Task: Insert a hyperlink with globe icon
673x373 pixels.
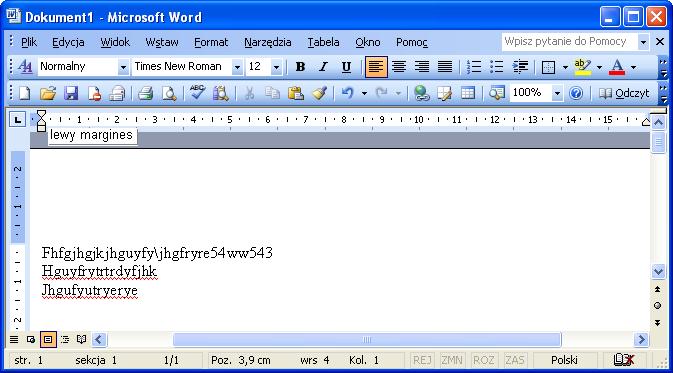Action: pos(421,93)
